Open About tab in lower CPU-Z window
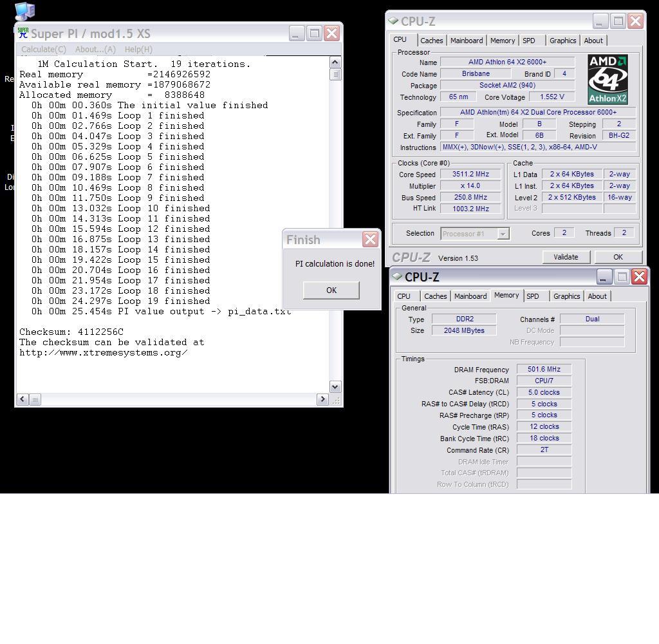Image resolution: width=659 pixels, height=644 pixels. pyautogui.click(x=597, y=296)
